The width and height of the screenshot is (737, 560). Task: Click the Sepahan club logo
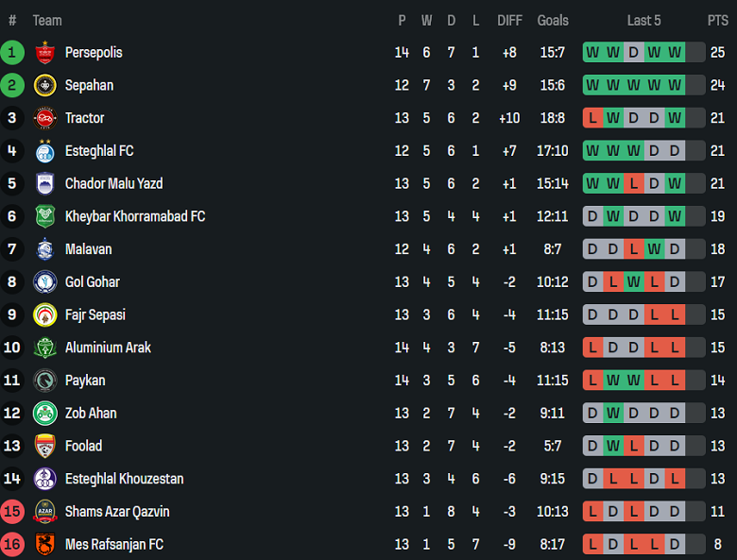(x=44, y=86)
